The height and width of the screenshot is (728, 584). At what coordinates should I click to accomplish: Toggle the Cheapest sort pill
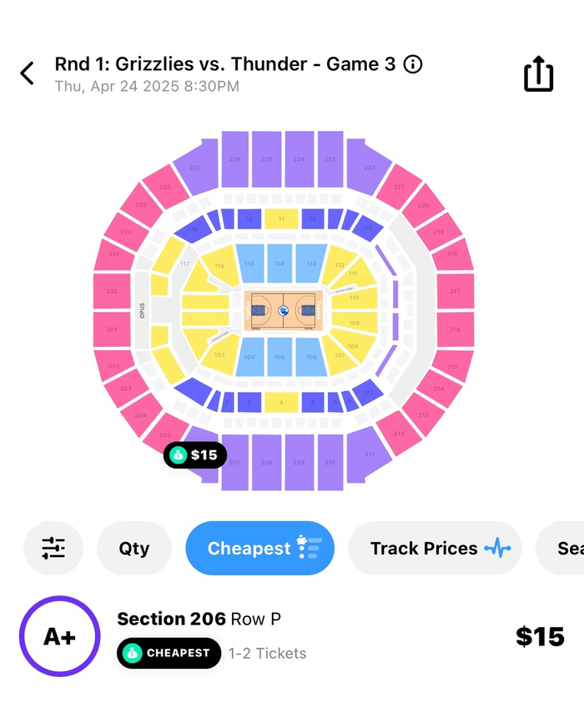pos(259,548)
